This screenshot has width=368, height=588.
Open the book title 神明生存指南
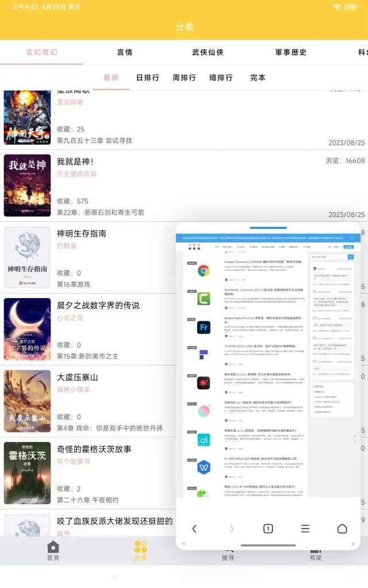pos(82,234)
